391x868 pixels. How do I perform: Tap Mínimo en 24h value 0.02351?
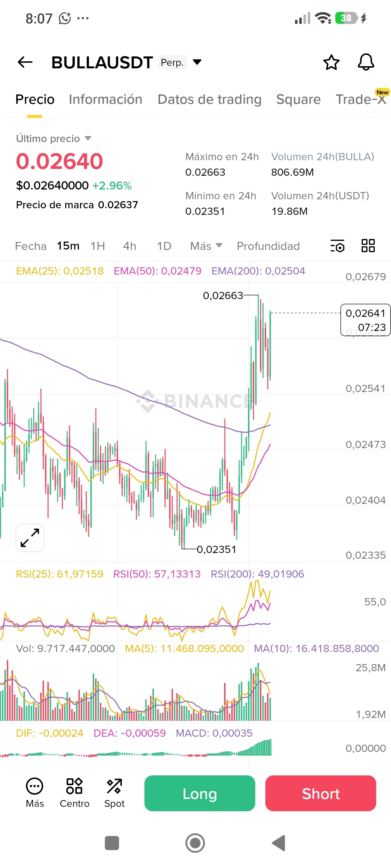point(205,211)
